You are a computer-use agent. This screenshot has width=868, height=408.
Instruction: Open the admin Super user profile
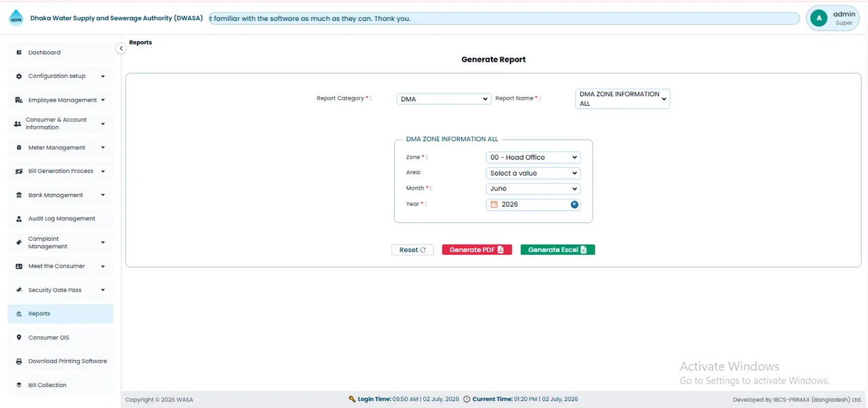coord(833,18)
